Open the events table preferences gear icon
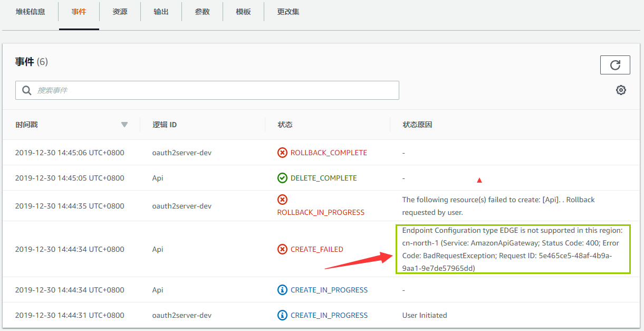644x331 pixels. click(621, 90)
